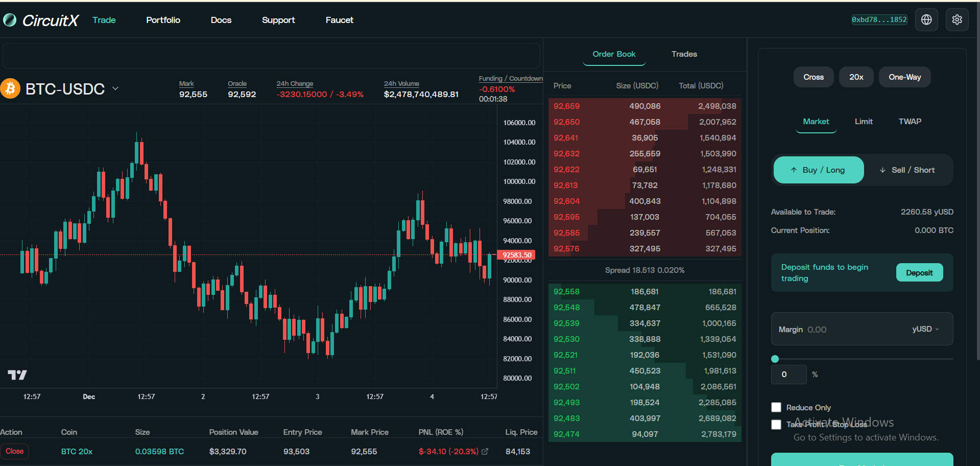Open the yUSD currency dropdown in Margin

point(926,329)
